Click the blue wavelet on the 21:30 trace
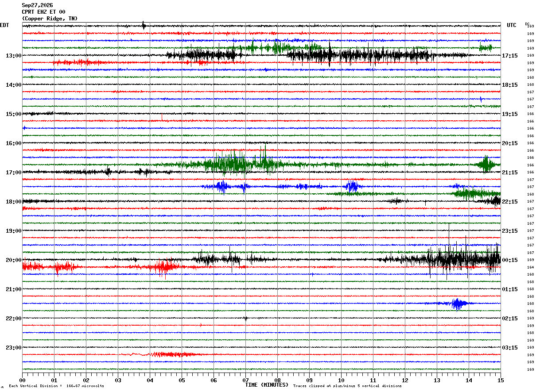 (x=458, y=304)
